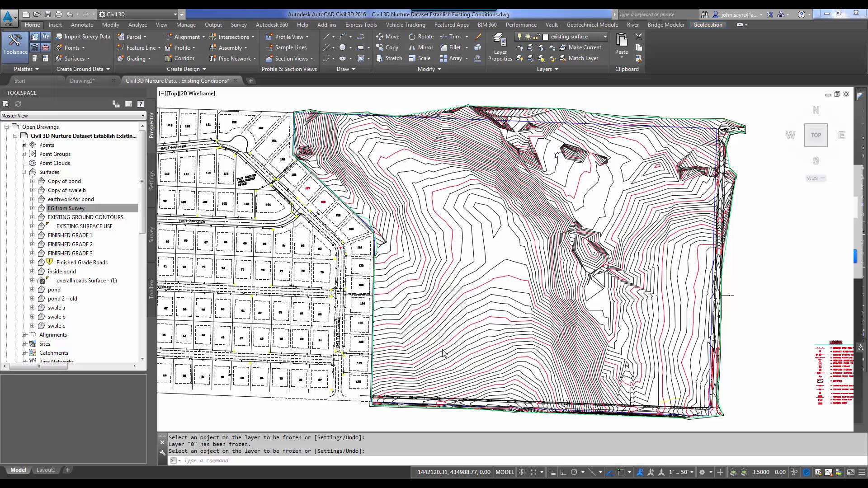868x488 pixels.
Task: Switch to the Annotate ribbon tab
Action: tap(81, 25)
